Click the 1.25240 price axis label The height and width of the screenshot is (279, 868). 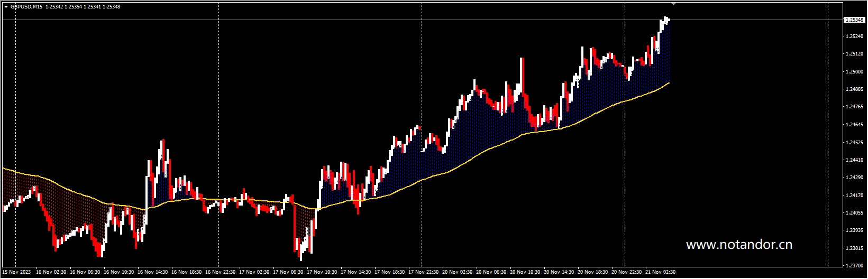855,36
